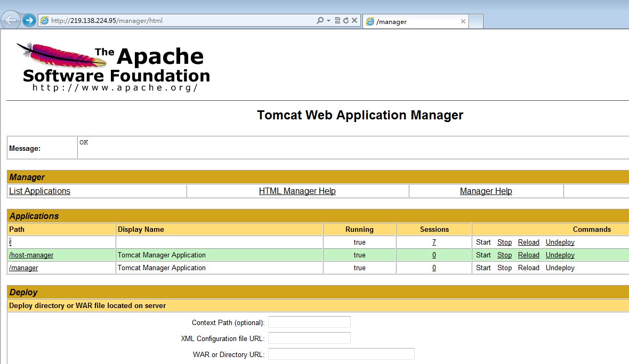Click the Tomcat Web Application Manager heading
This screenshot has width=629, height=364.
360,115
